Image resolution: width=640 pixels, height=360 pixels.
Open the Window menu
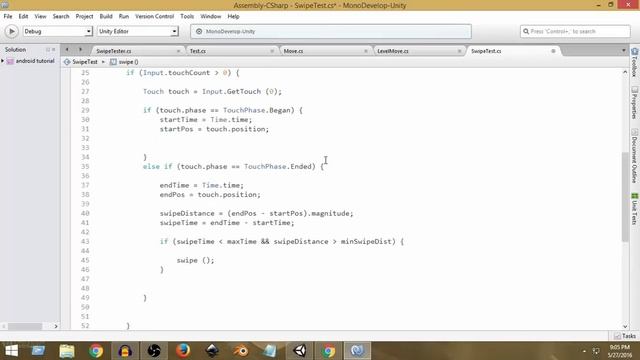click(211, 16)
